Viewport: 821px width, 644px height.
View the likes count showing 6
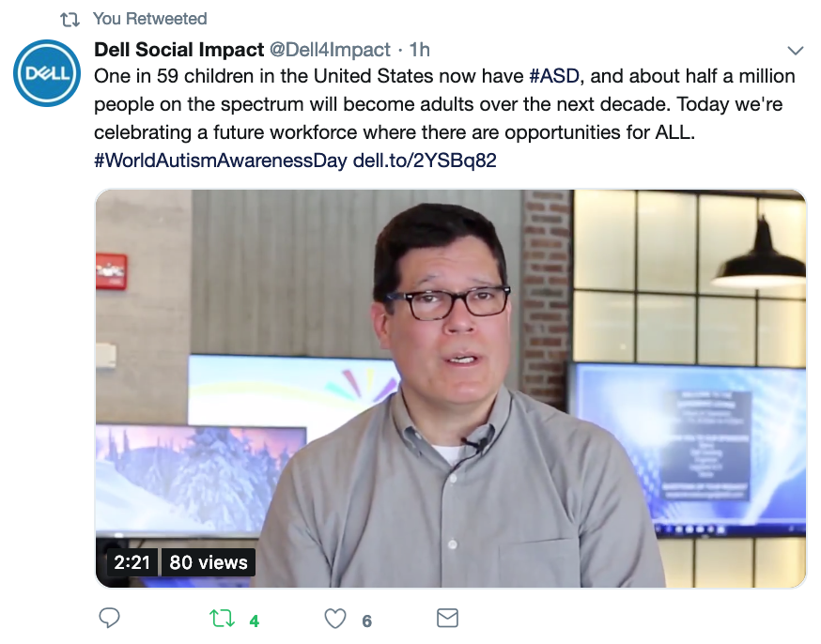pos(367,621)
